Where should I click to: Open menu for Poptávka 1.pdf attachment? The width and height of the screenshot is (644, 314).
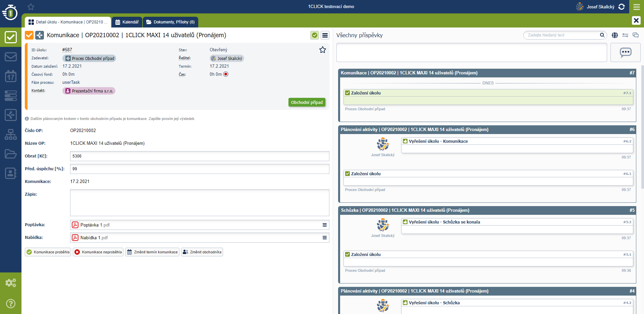(325, 225)
